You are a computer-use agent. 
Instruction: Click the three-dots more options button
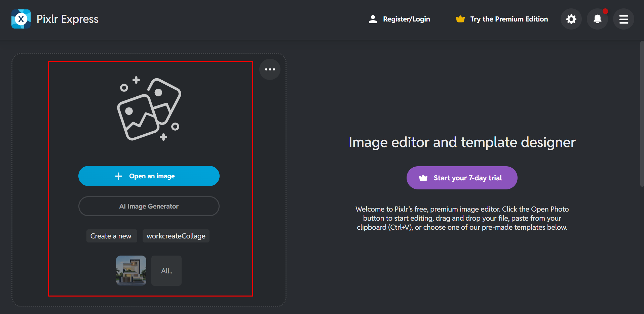tap(270, 70)
